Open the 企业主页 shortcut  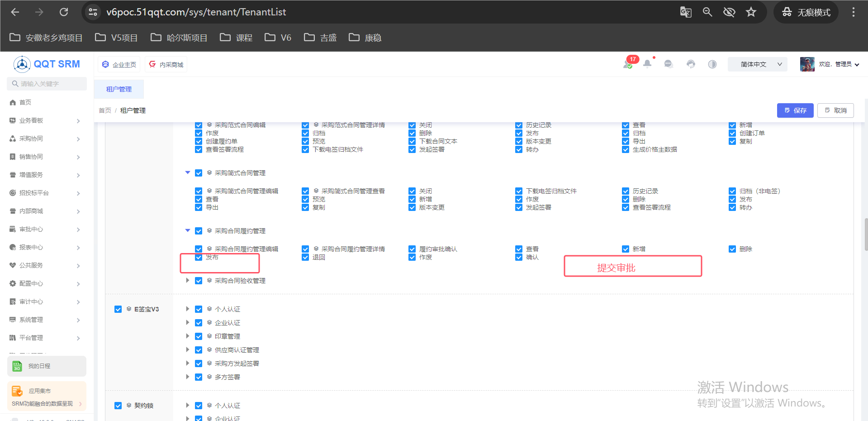tap(119, 65)
